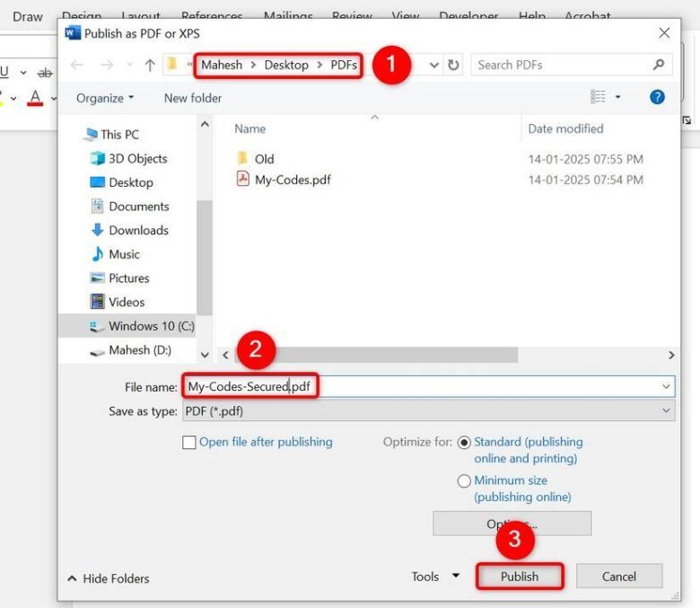Image resolution: width=700 pixels, height=608 pixels.
Task: Click the horizontal scrollbar thumb
Action: coord(376,355)
